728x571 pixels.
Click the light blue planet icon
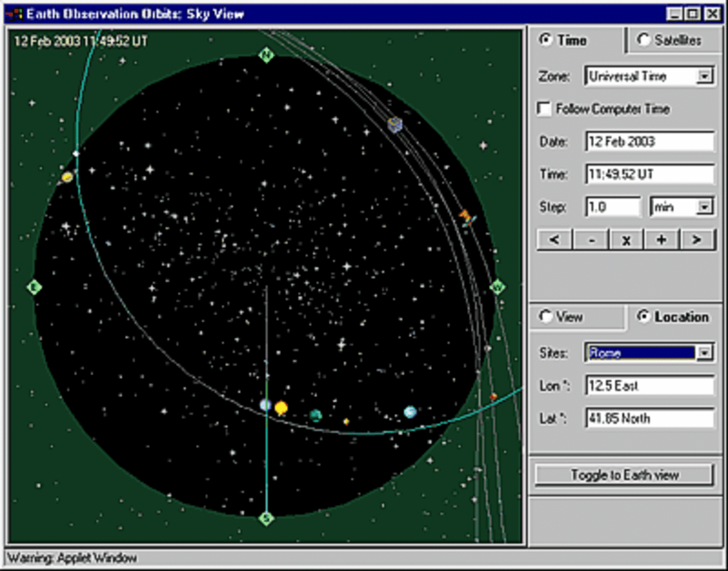point(410,411)
